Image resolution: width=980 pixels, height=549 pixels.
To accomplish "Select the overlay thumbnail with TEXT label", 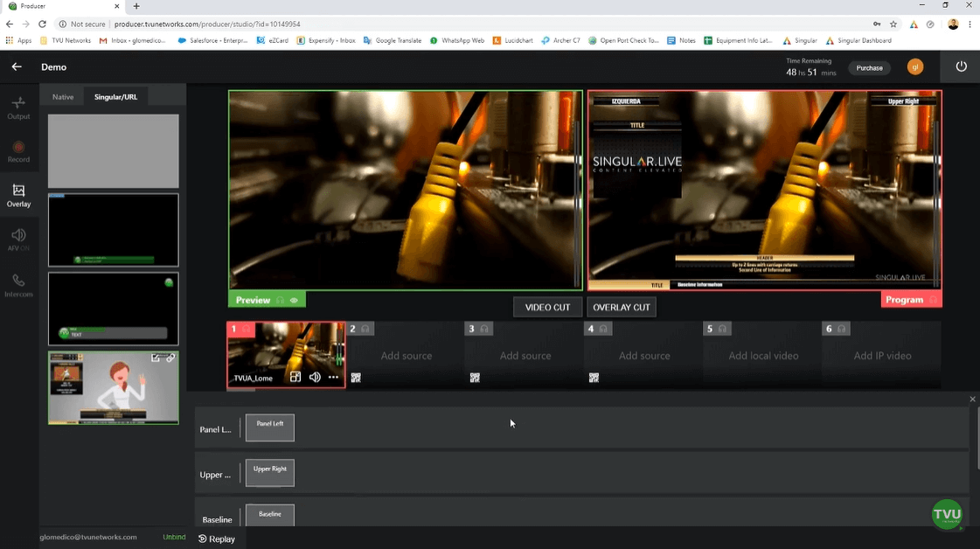I will pos(113,309).
